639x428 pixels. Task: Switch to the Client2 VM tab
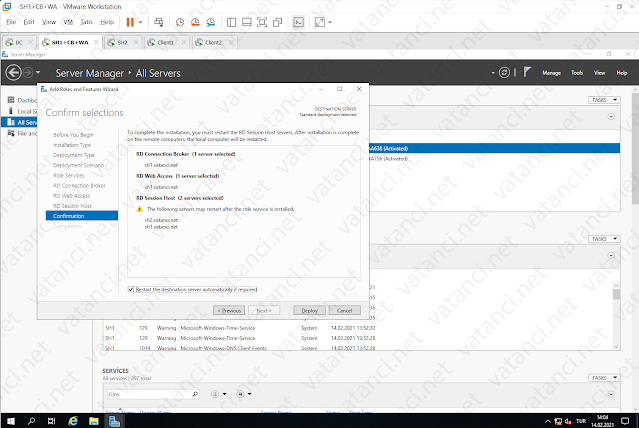tap(213, 42)
